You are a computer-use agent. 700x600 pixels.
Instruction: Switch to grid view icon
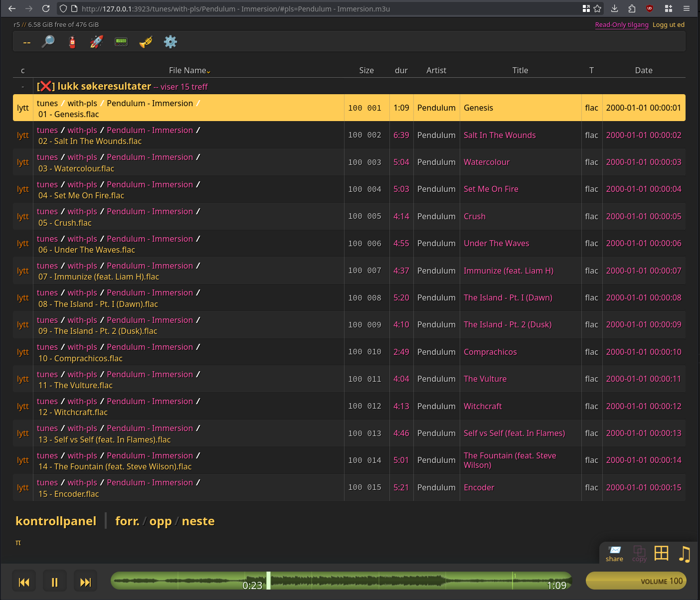(662, 553)
